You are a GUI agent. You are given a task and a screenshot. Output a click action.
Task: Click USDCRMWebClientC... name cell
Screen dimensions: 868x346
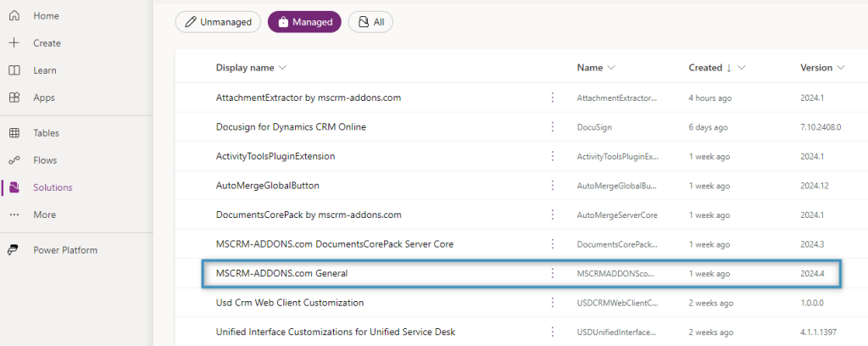pyautogui.click(x=618, y=304)
